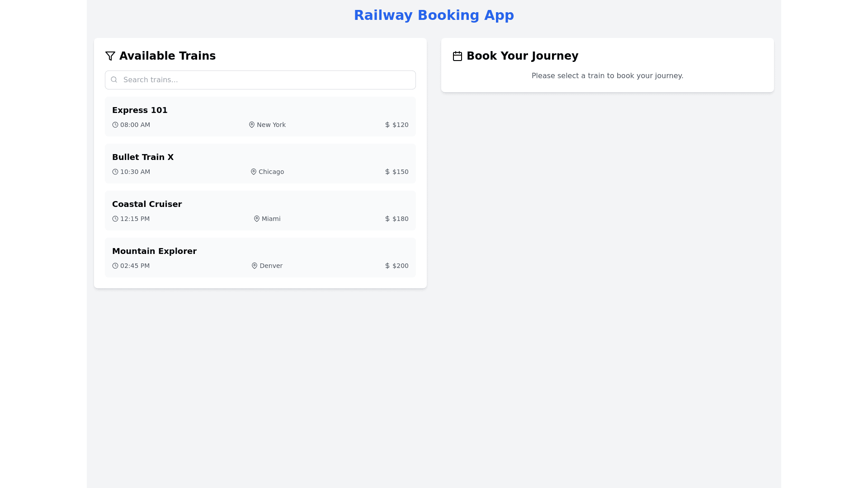The height and width of the screenshot is (488, 868).
Task: Click the location pin next to New York
Action: (x=252, y=125)
